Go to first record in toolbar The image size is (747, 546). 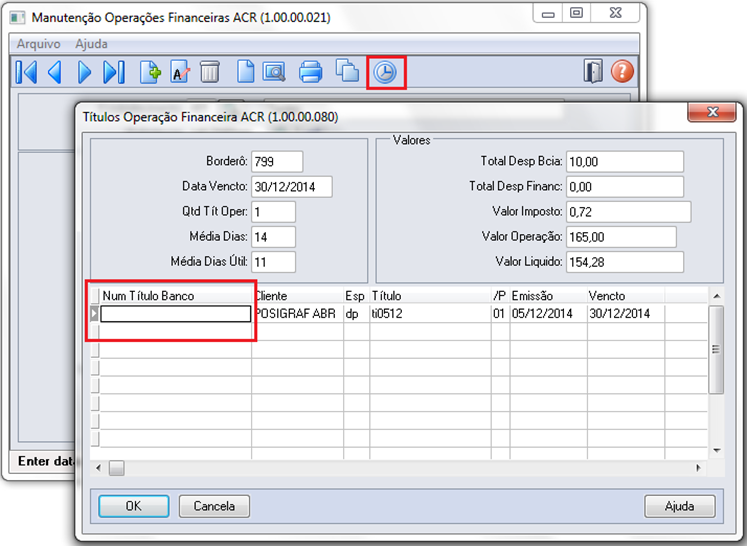point(26,72)
